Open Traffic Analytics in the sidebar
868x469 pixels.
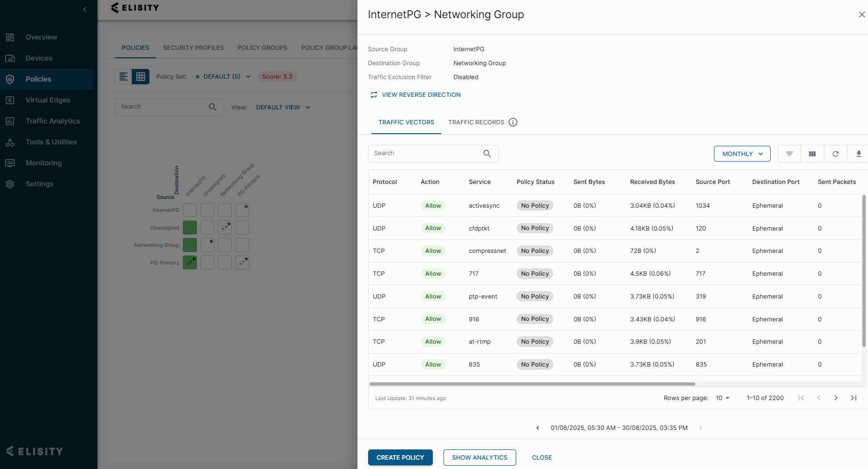coord(53,121)
